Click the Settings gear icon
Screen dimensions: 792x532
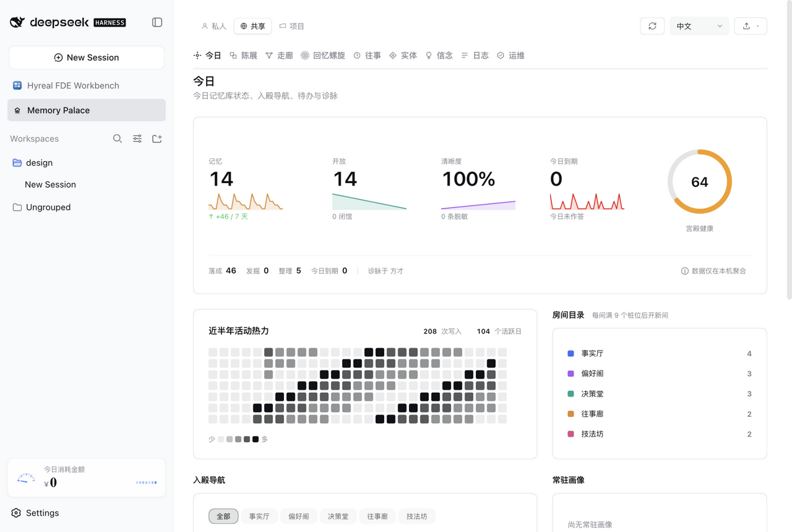click(x=16, y=513)
